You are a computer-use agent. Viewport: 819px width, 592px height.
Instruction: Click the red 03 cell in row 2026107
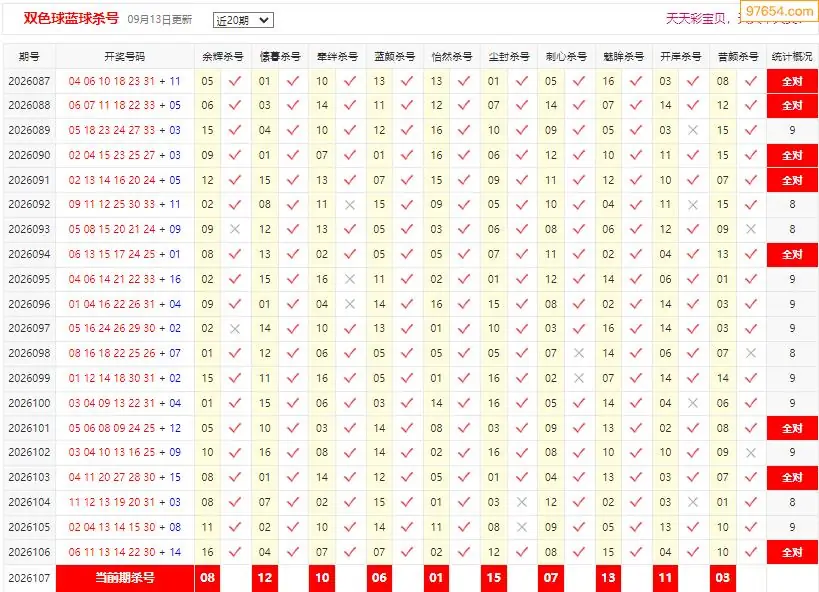(x=723, y=578)
